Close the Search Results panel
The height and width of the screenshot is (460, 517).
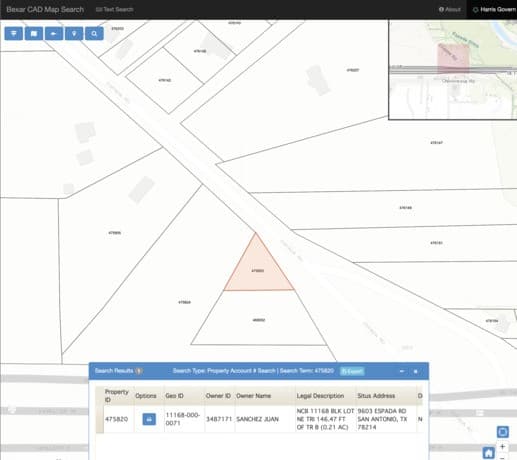click(416, 371)
